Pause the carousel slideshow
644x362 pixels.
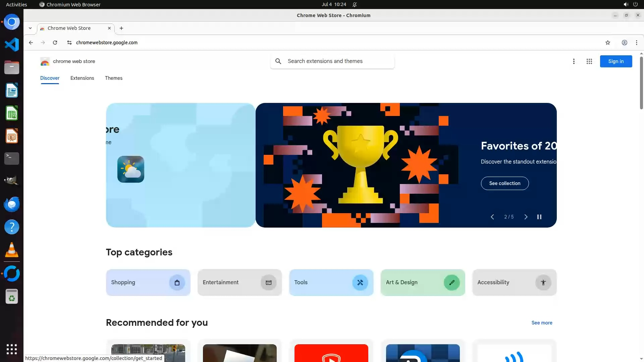pyautogui.click(x=539, y=217)
